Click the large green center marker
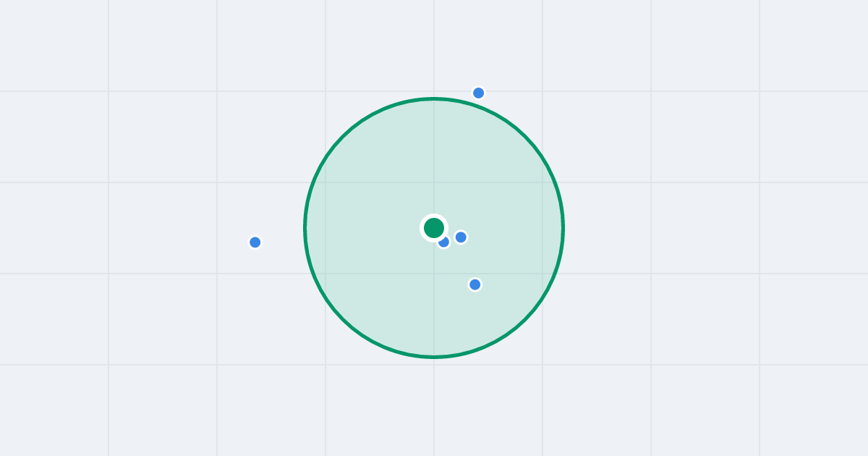The width and height of the screenshot is (868, 456). (434, 228)
